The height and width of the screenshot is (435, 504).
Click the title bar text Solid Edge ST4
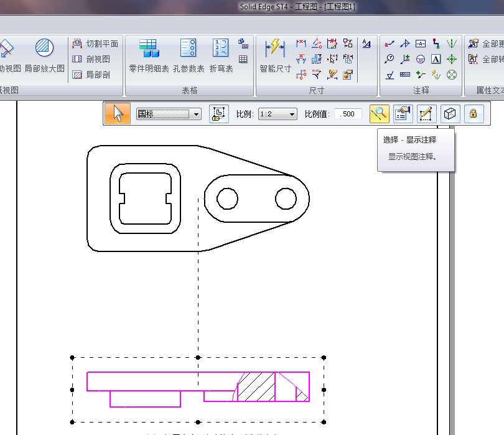[x=264, y=7]
